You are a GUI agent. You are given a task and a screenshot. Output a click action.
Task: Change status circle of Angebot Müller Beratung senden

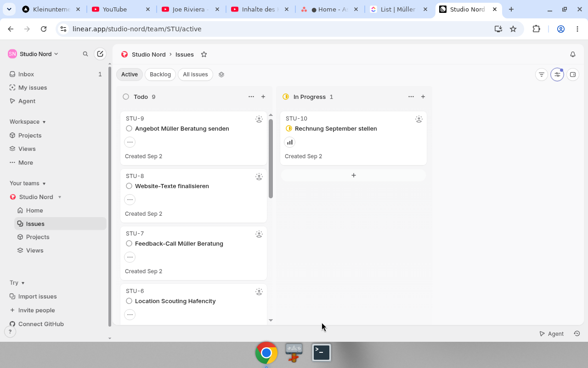tap(129, 128)
